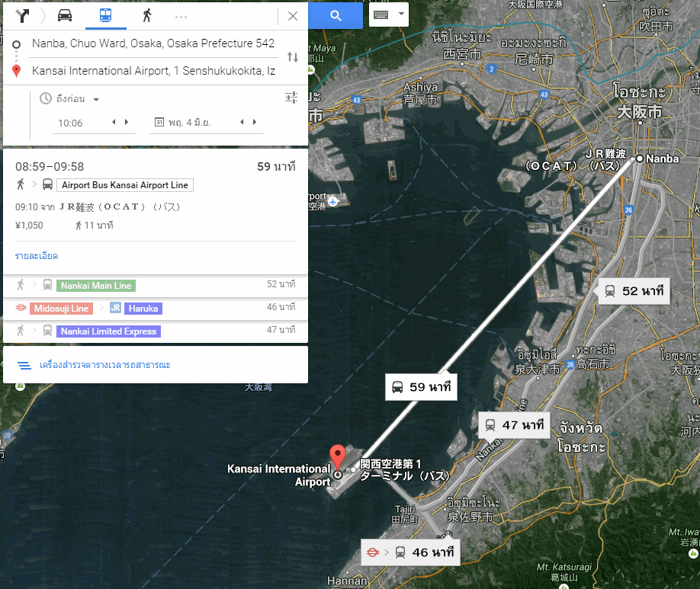Click the 59 minutes duration text in panel

[276, 167]
